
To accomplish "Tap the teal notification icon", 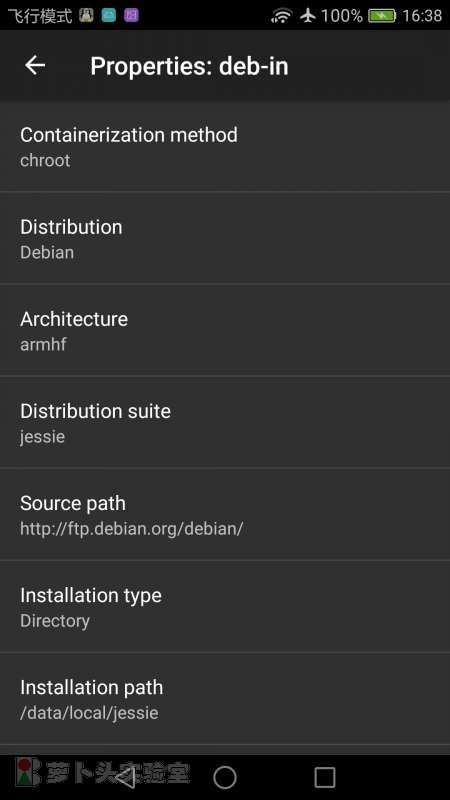I will [x=109, y=15].
